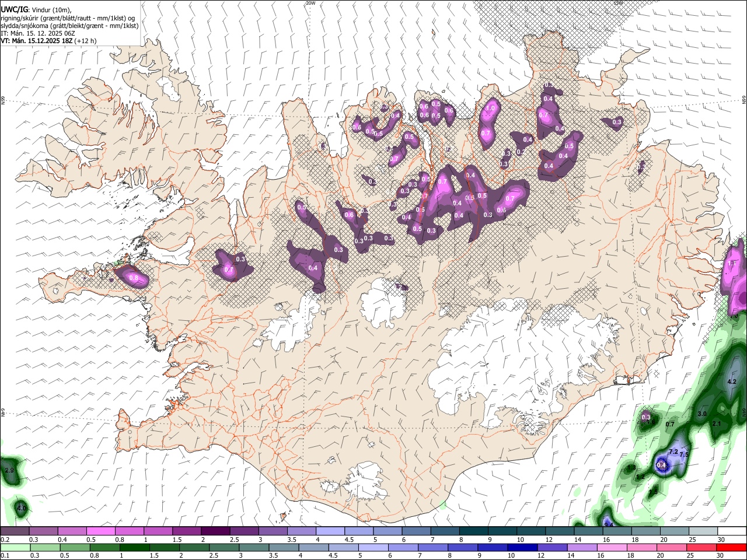This screenshot has height=560, width=747.
Task: Select the 1–1.5 magenta snow legend swatch
Action: [x=158, y=531]
